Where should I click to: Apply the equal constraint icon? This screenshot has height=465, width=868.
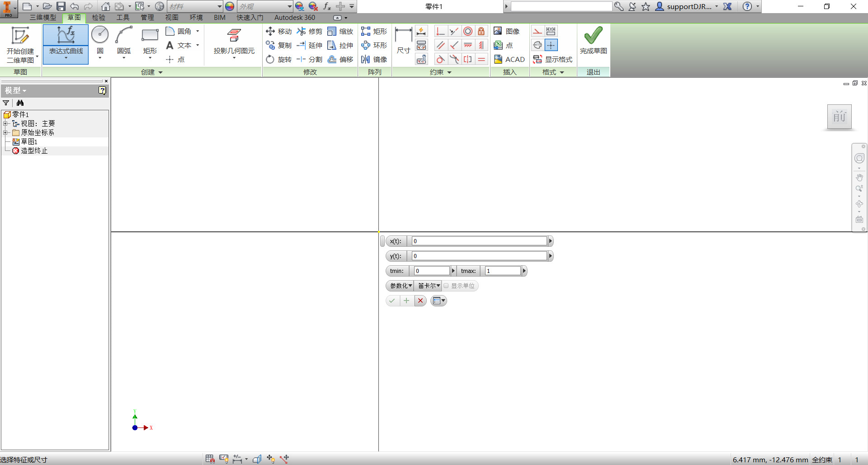(481, 59)
